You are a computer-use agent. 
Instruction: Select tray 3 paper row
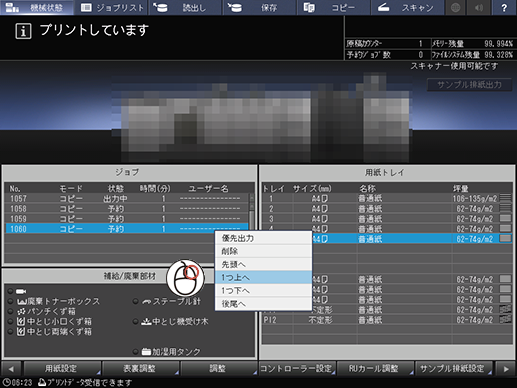tap(387, 219)
